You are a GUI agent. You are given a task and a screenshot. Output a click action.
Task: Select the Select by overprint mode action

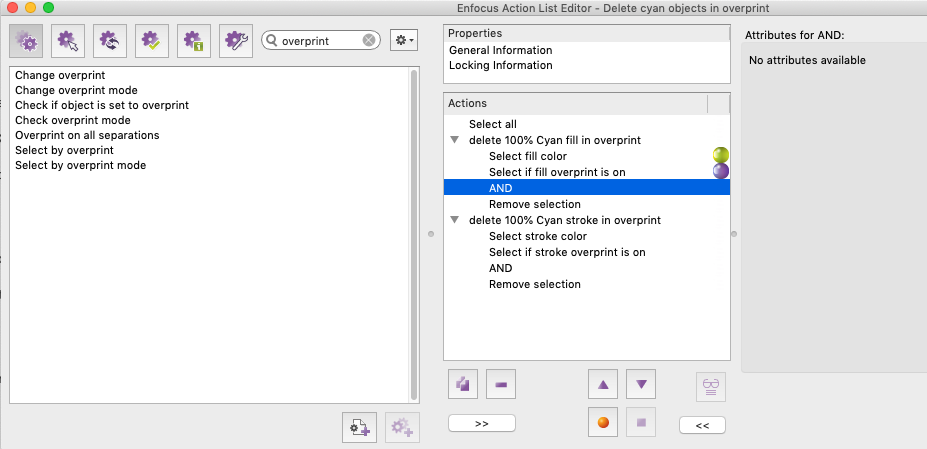pyautogui.click(x=80, y=165)
